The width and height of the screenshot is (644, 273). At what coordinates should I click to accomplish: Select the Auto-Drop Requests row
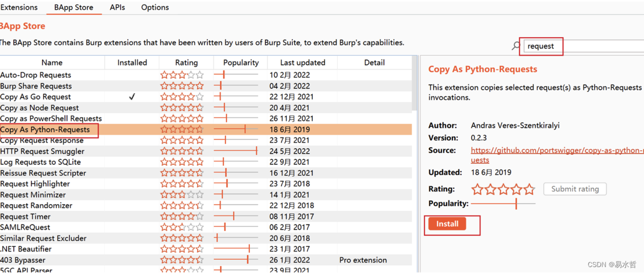206,75
